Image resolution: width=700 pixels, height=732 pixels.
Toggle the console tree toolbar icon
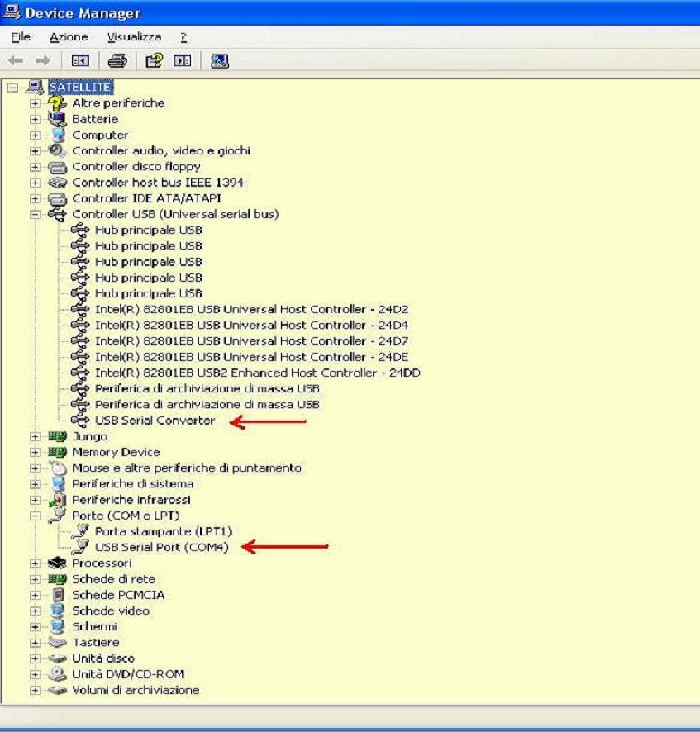pos(80,60)
